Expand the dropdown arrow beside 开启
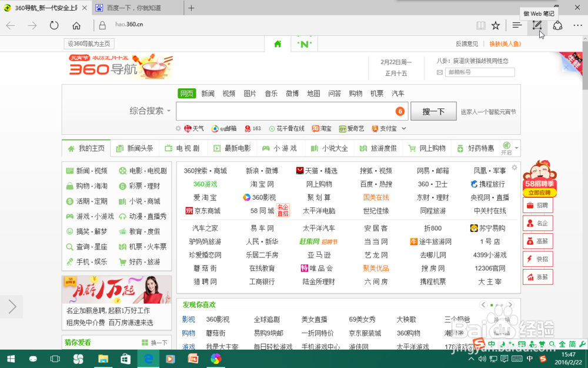This screenshot has width=588, height=368. click(x=517, y=148)
